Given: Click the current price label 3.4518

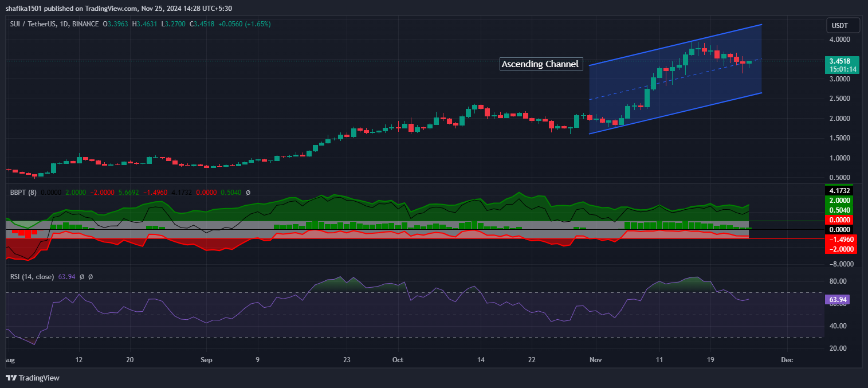Looking at the screenshot, I should (x=841, y=61).
